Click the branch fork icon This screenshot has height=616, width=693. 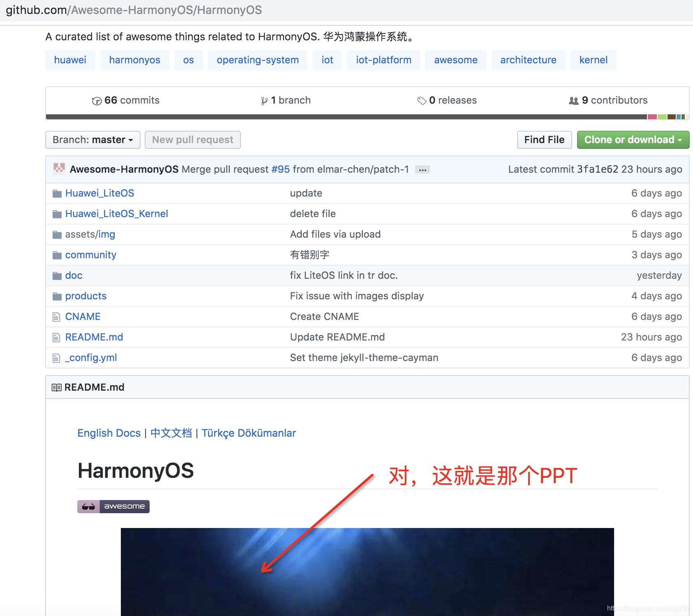tap(264, 101)
